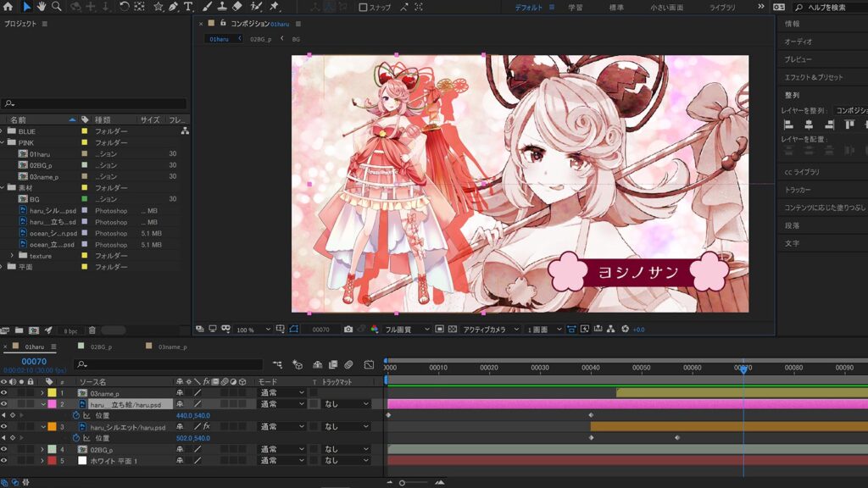This screenshot has height=488, width=868.
Task: Select the Selection (arrow) tool
Action: point(26,7)
